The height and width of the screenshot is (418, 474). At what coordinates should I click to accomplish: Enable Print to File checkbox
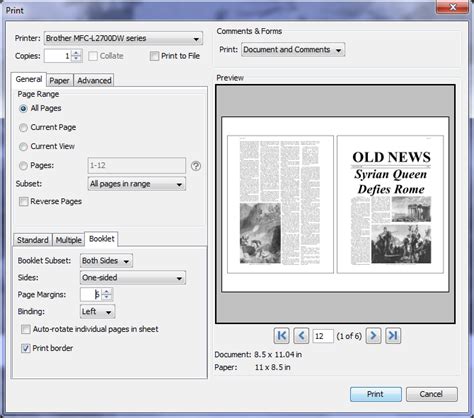point(154,56)
